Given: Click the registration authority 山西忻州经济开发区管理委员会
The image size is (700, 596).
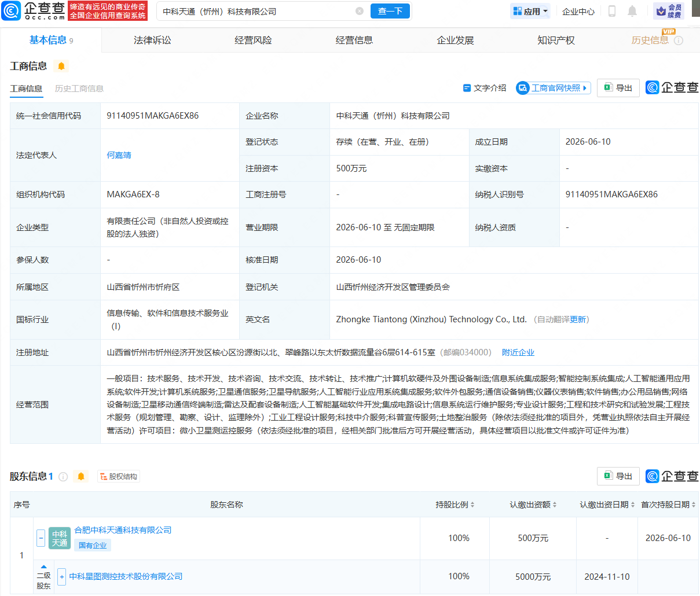Looking at the screenshot, I should 393,287.
